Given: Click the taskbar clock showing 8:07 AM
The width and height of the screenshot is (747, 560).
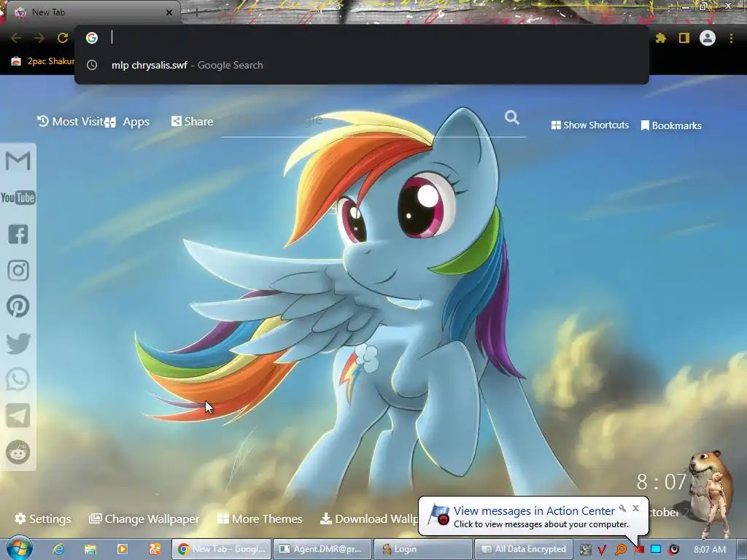Looking at the screenshot, I should click(710, 549).
